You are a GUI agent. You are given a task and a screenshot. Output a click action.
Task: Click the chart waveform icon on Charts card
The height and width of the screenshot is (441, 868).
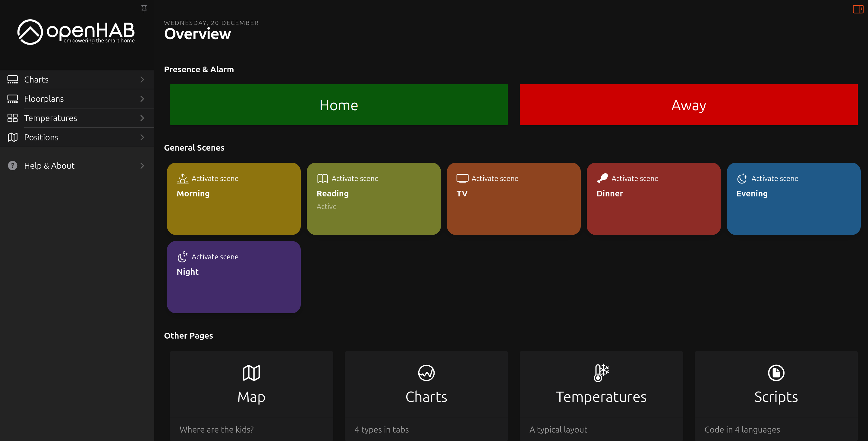[x=426, y=373]
